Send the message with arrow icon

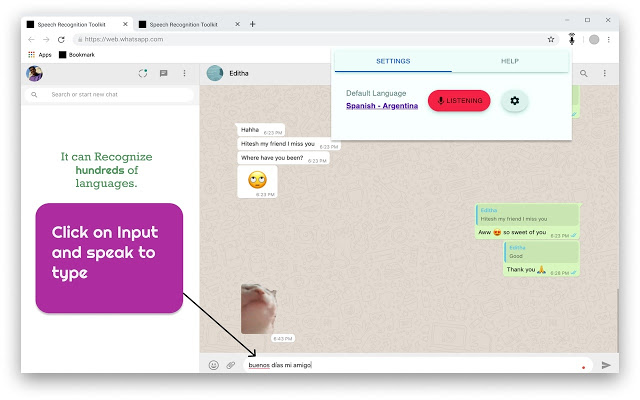606,365
